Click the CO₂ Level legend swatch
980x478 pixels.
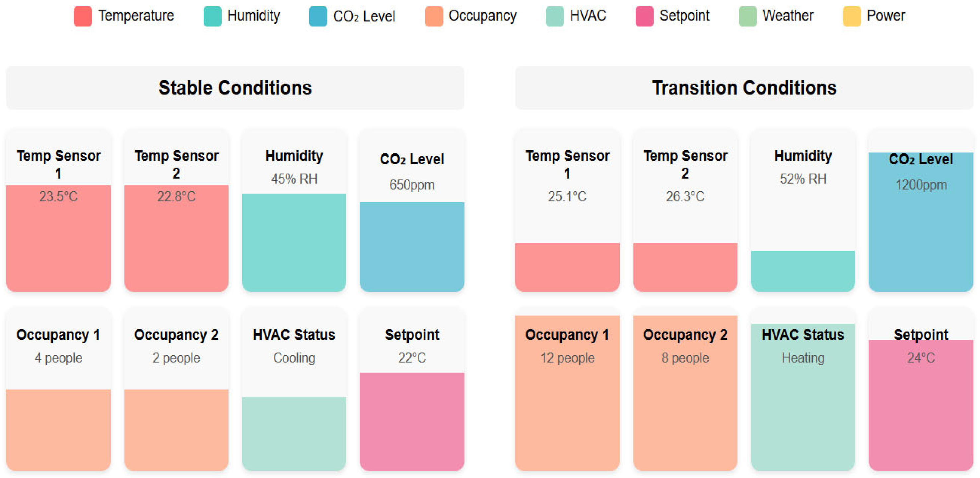(x=318, y=16)
